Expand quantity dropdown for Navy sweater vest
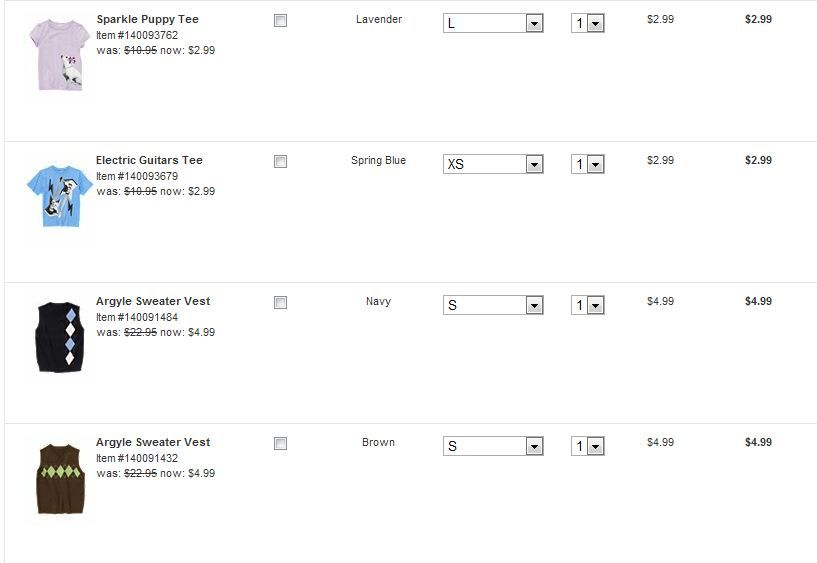This screenshot has width=817, height=563. [x=588, y=305]
